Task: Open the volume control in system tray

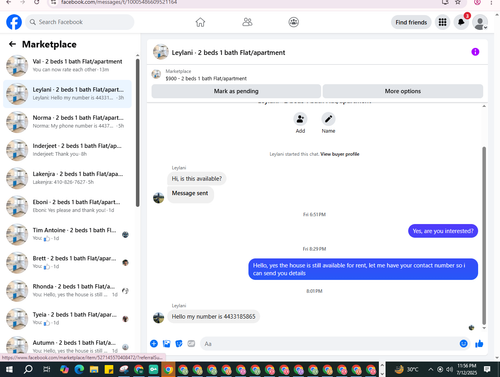Action: point(449,369)
